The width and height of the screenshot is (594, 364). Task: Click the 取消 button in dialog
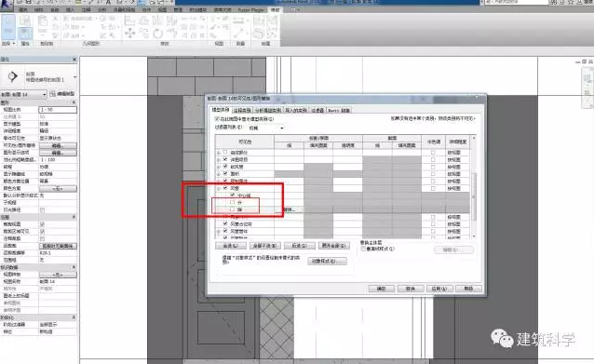point(411,289)
